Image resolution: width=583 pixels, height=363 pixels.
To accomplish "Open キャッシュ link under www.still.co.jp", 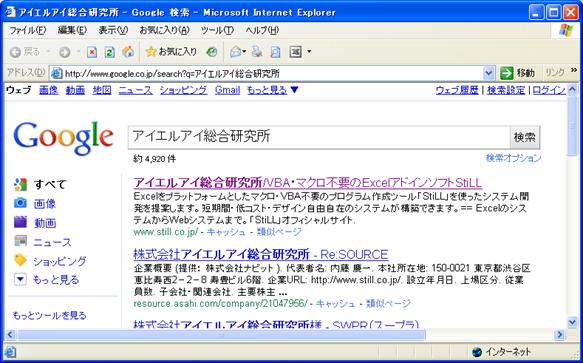I will (x=226, y=232).
